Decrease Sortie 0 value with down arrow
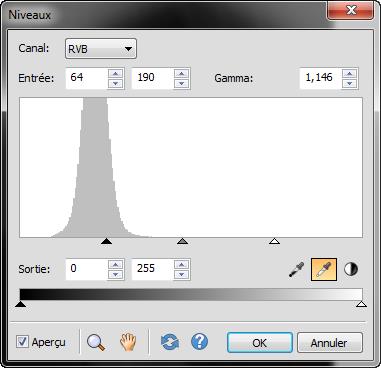This screenshot has width=381, height=368. [x=116, y=274]
